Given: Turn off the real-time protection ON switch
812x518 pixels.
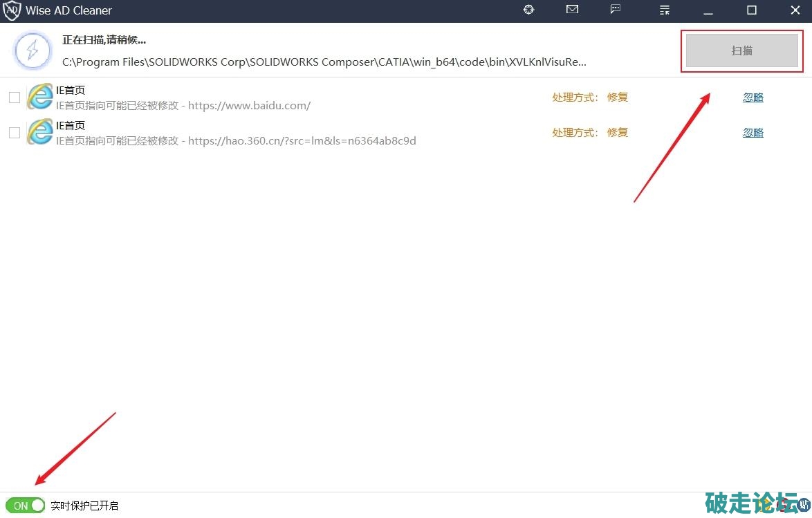Looking at the screenshot, I should tap(26, 506).
